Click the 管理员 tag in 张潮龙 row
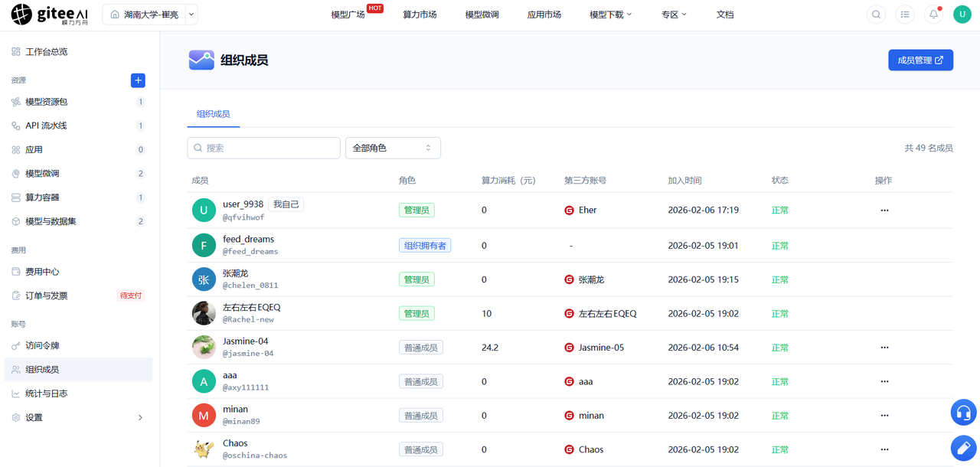Screen dimensions: 980x467 pos(416,279)
